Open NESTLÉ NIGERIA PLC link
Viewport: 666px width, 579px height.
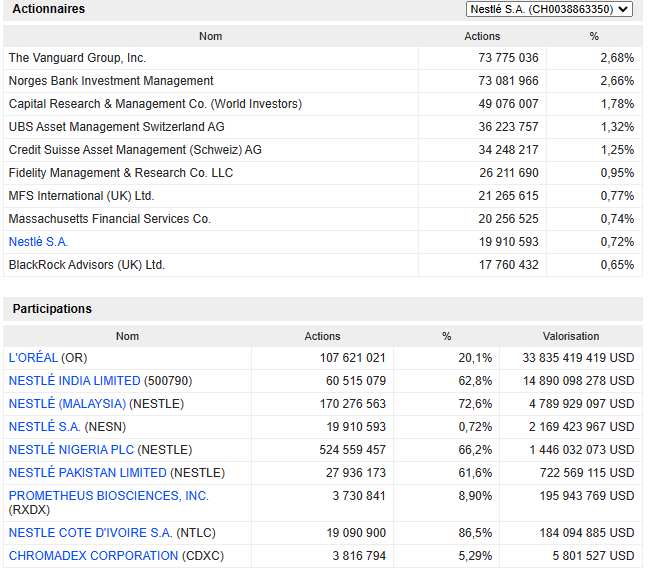pyautogui.click(x=71, y=450)
